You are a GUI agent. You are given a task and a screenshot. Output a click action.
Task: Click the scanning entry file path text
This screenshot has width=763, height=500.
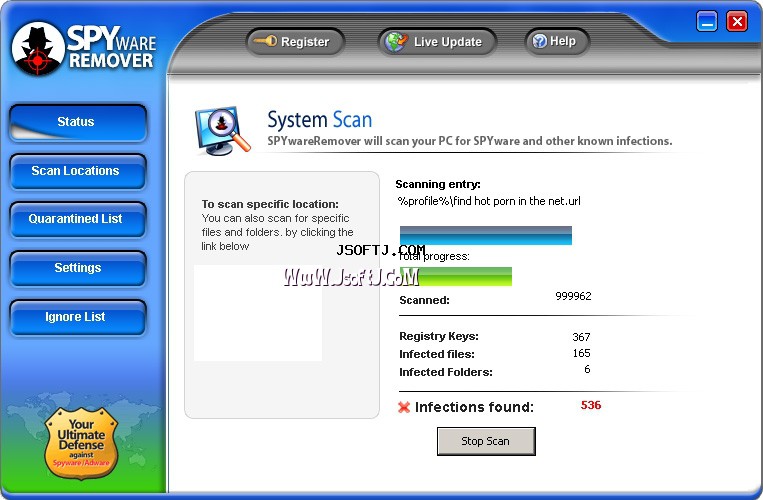coord(489,201)
